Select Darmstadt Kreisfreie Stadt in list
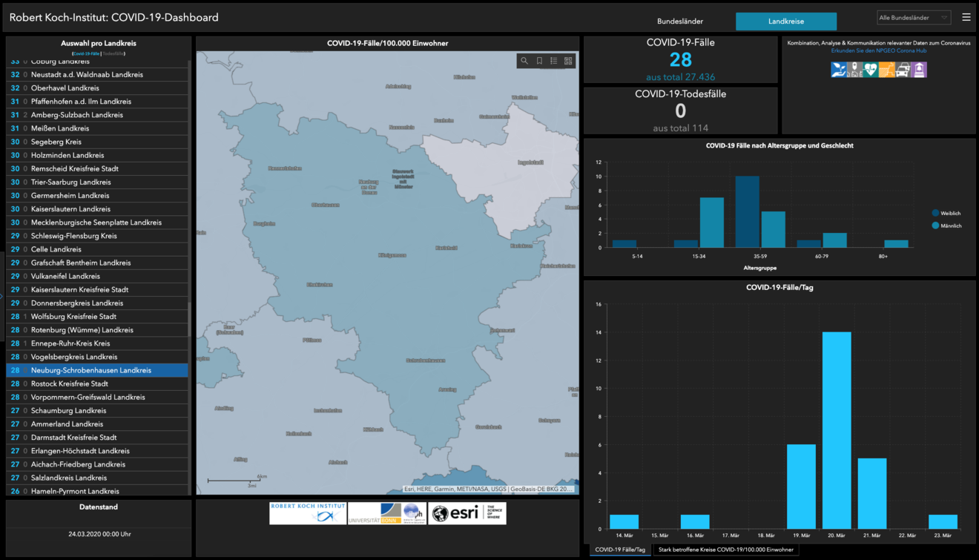The image size is (979, 560). coord(97,438)
